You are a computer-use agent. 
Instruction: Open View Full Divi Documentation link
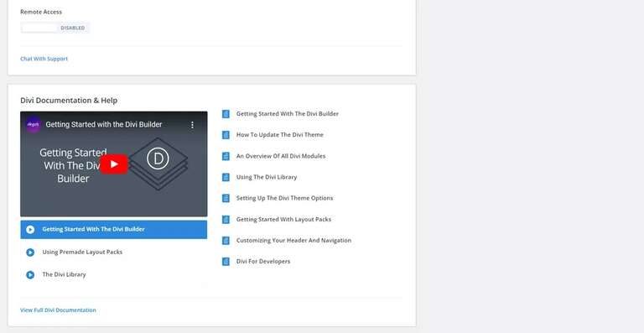click(x=58, y=310)
